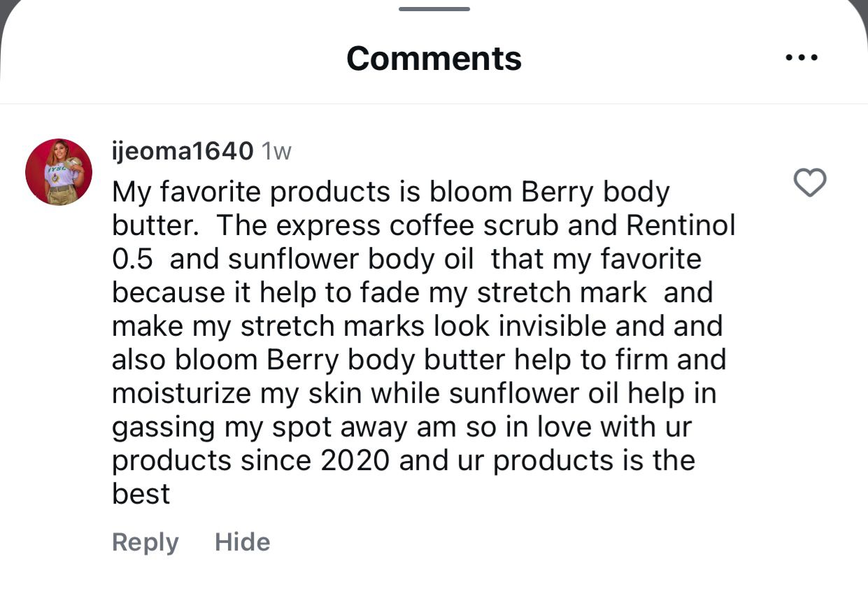This screenshot has height=589, width=868.
Task: Hide the comment from ijeoma1640
Action: pos(242,542)
